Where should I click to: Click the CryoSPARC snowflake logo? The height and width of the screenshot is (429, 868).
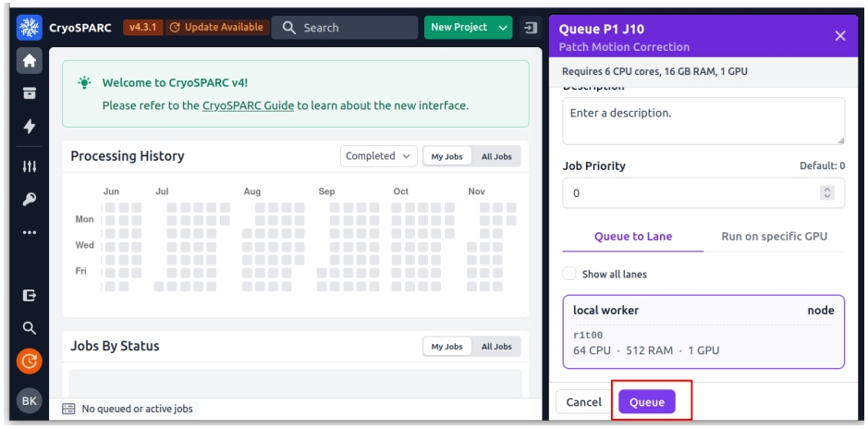point(29,27)
